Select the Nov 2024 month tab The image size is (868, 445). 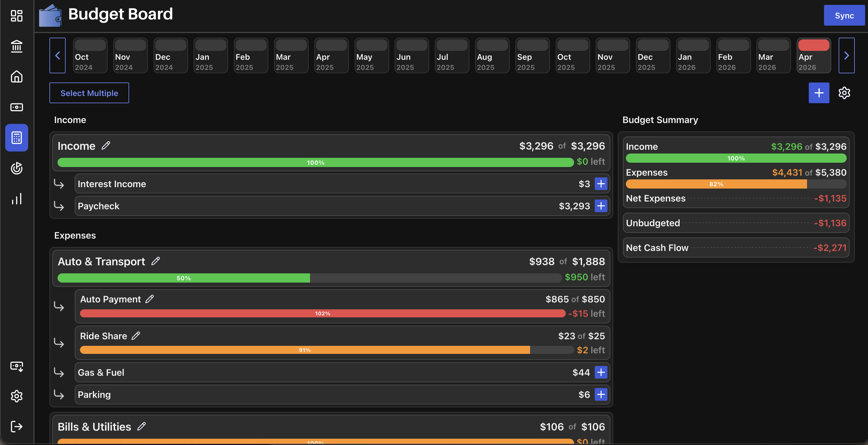(130, 55)
